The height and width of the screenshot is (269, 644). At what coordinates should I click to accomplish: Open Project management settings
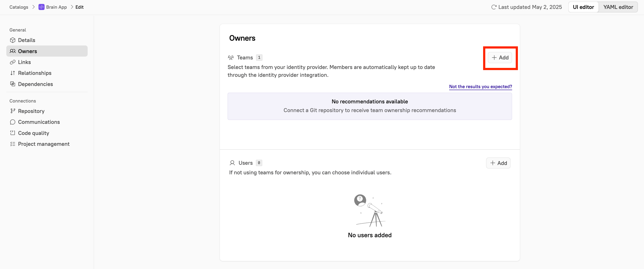pos(47,144)
